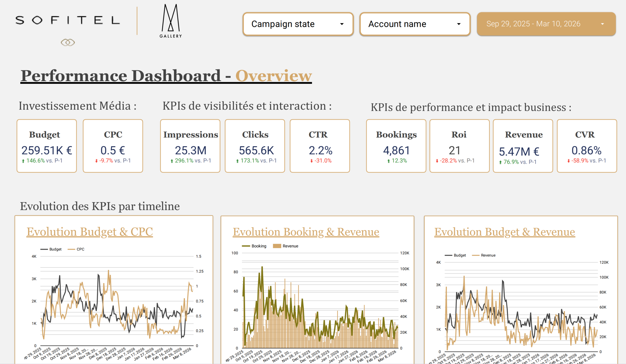Click red down arrow on CVR card
This screenshot has height=364, width=626.
[x=568, y=161]
